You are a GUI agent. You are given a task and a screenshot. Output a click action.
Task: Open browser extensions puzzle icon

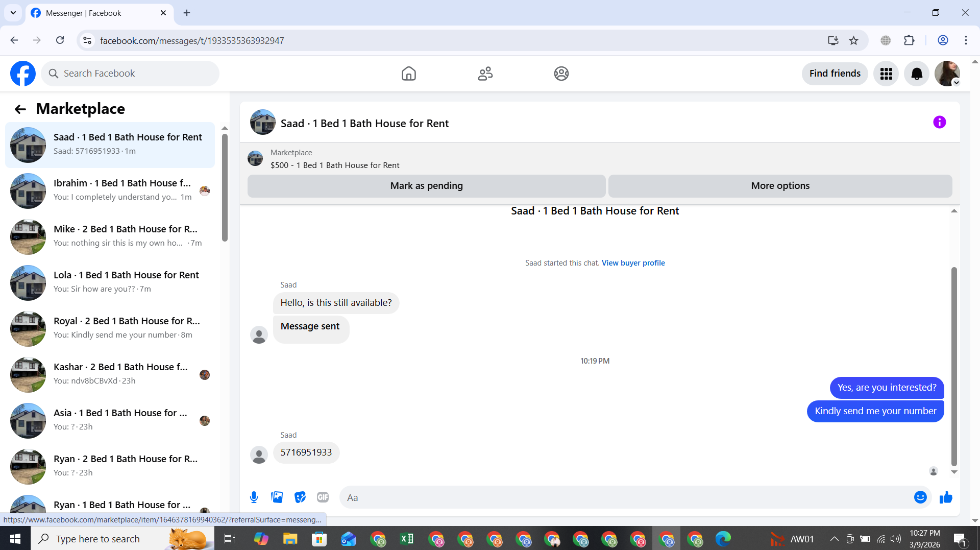click(x=909, y=40)
